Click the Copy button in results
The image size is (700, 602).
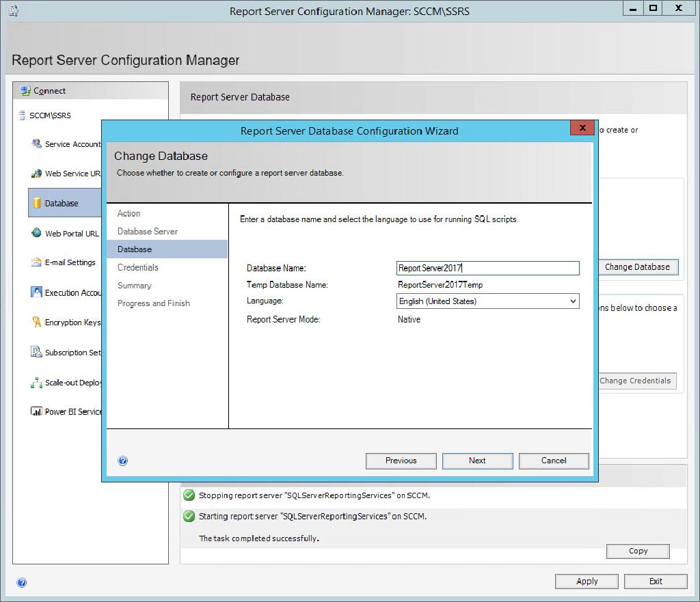(x=638, y=551)
